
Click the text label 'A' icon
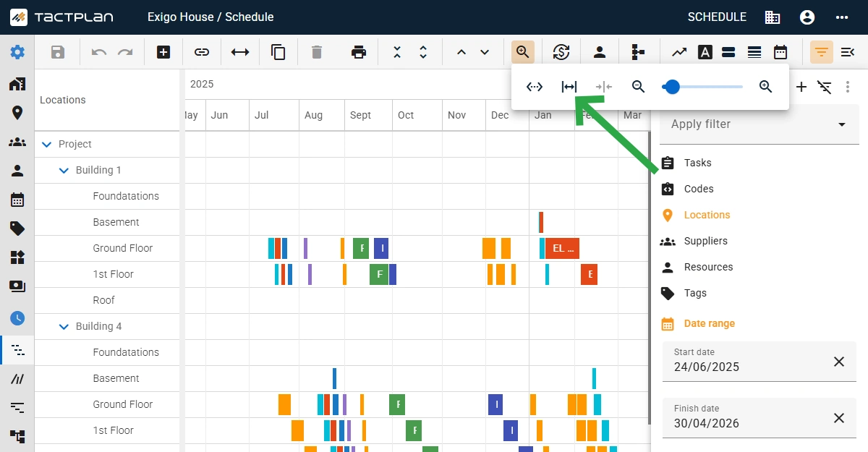point(705,52)
